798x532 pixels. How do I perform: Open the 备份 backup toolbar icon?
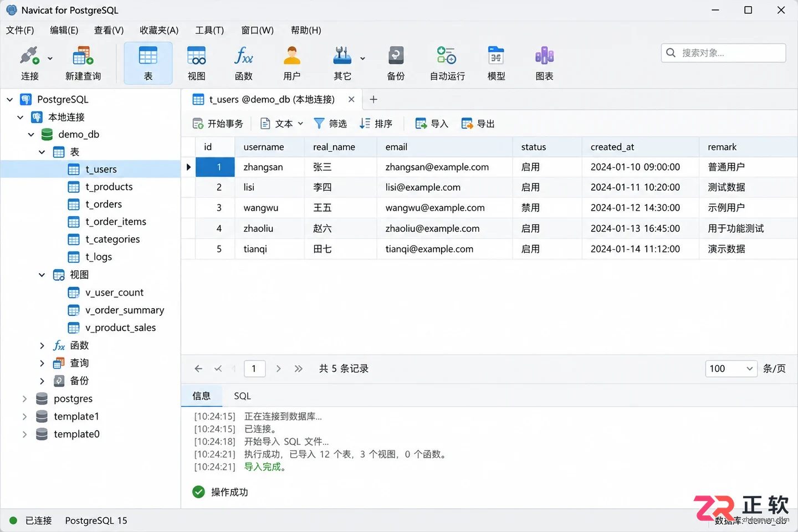396,63
